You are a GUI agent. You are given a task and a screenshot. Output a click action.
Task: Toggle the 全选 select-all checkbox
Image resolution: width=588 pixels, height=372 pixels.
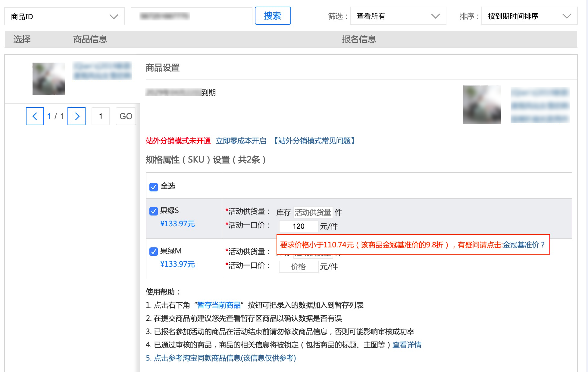point(154,187)
